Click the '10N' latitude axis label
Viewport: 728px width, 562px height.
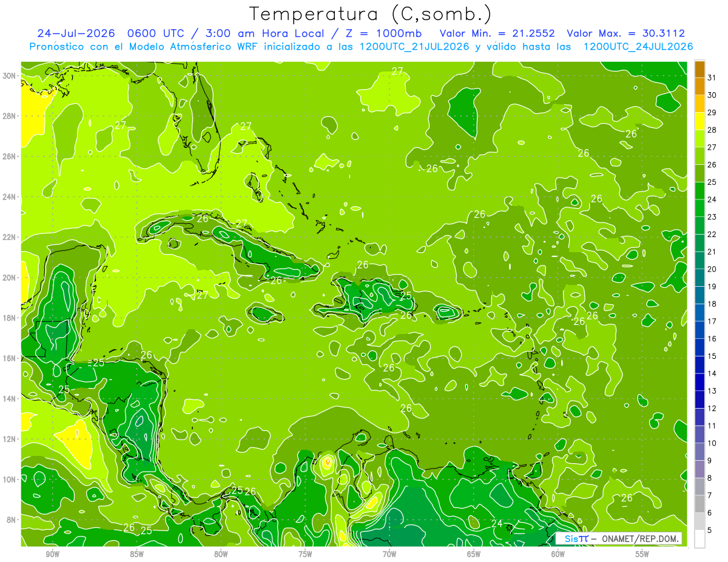[10, 480]
